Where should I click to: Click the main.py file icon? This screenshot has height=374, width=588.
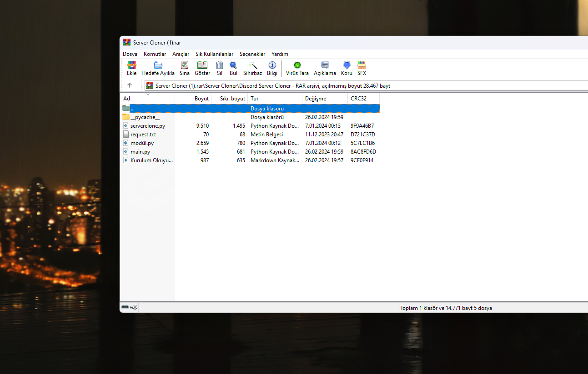(126, 151)
